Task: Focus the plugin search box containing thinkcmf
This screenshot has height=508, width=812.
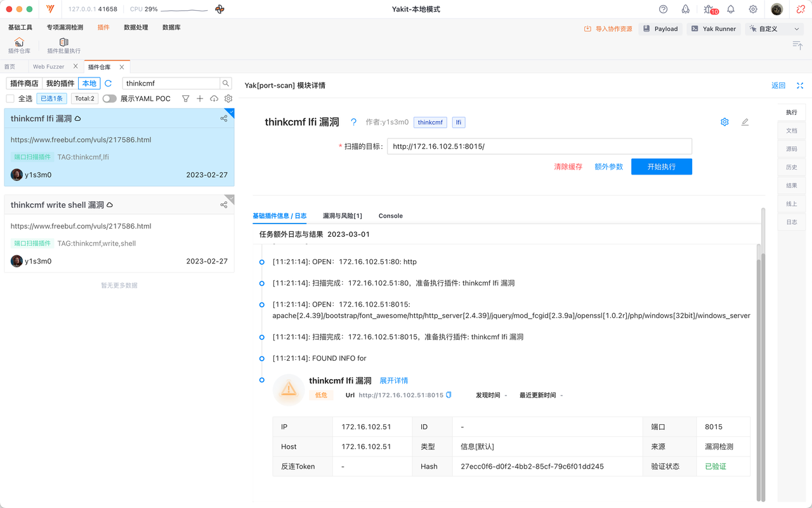Action: click(x=171, y=83)
